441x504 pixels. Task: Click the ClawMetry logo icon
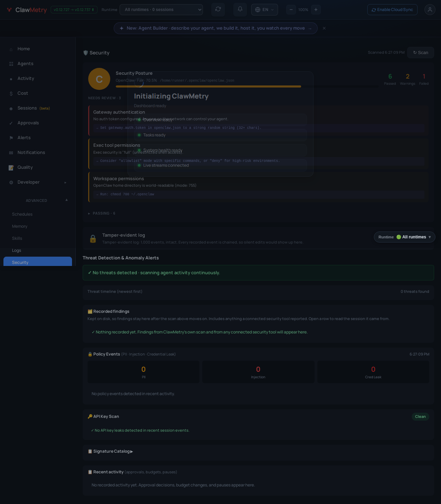pos(9,10)
